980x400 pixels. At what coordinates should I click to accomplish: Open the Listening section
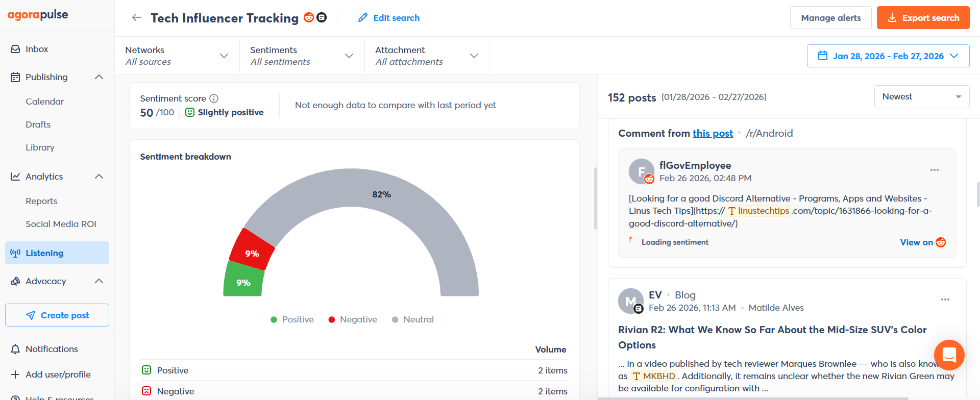click(57, 253)
